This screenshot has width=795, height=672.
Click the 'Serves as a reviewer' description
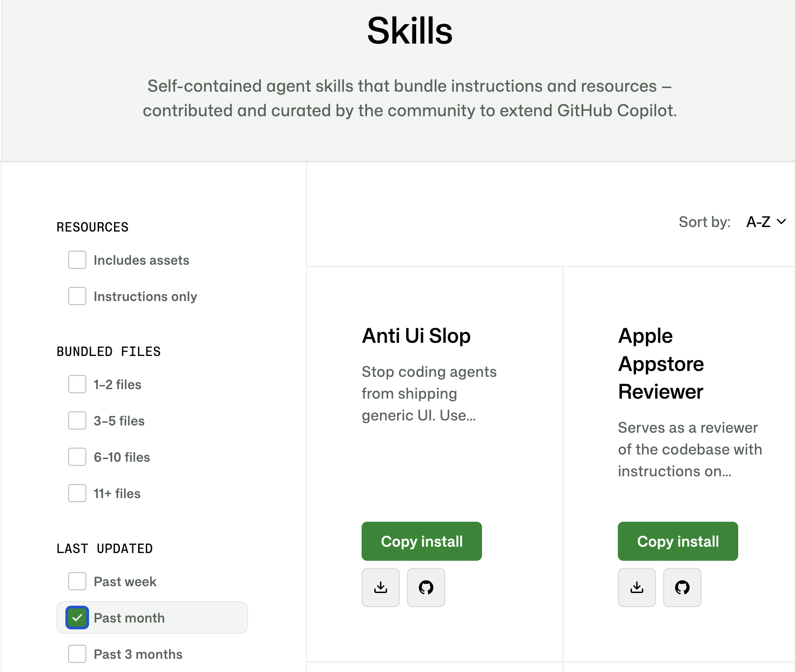point(690,450)
